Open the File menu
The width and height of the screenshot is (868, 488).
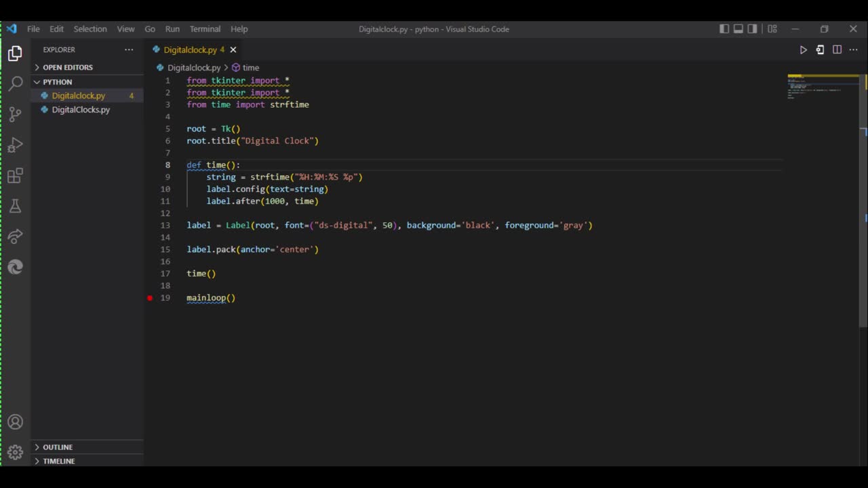(x=33, y=28)
